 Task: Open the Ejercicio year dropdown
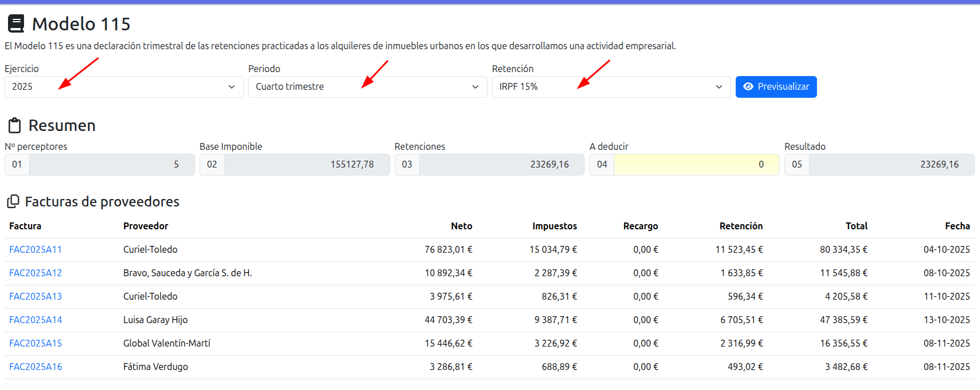pos(124,87)
